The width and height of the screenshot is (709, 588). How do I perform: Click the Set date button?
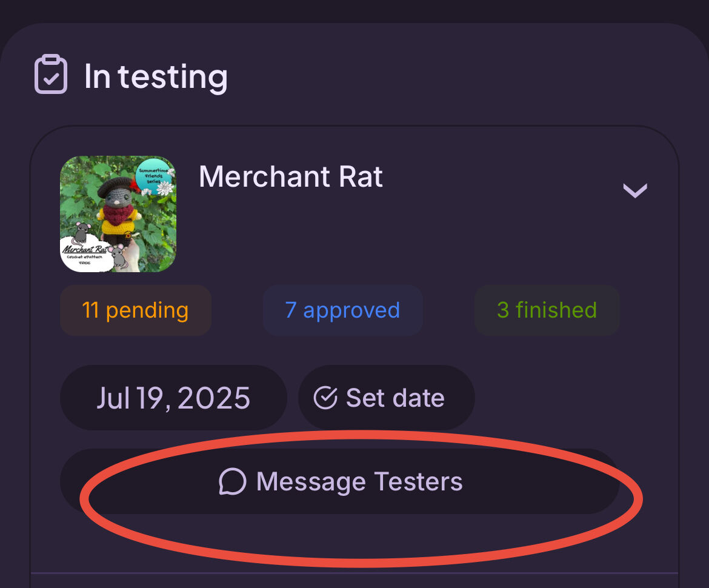(x=387, y=398)
